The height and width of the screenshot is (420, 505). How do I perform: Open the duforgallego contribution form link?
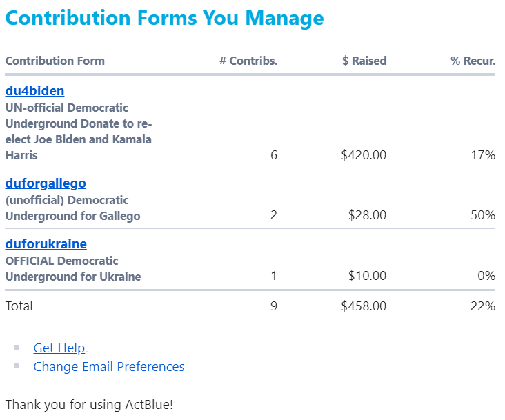pos(46,183)
